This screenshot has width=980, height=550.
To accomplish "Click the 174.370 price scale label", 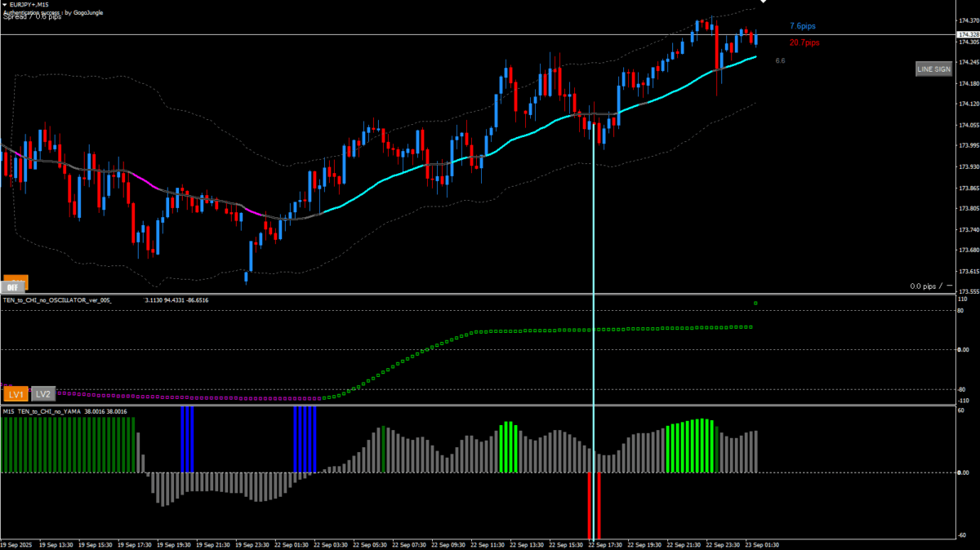I will pos(967,20).
